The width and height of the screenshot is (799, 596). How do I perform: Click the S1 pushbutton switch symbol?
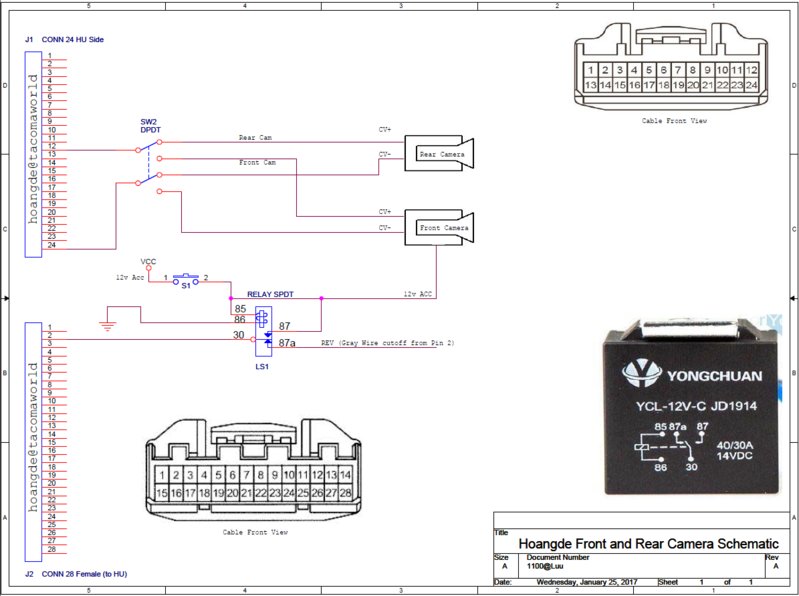click(185, 279)
